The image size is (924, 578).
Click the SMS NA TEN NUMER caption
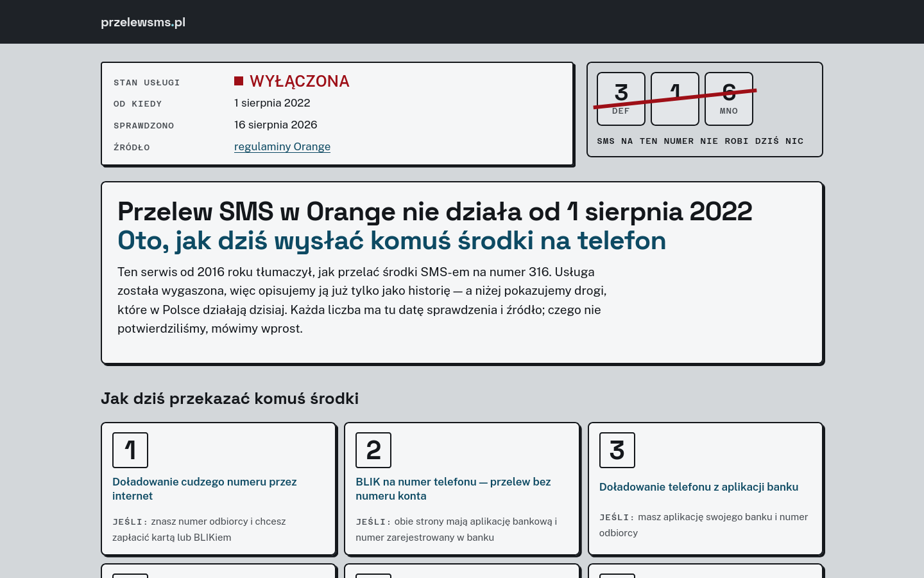click(700, 141)
